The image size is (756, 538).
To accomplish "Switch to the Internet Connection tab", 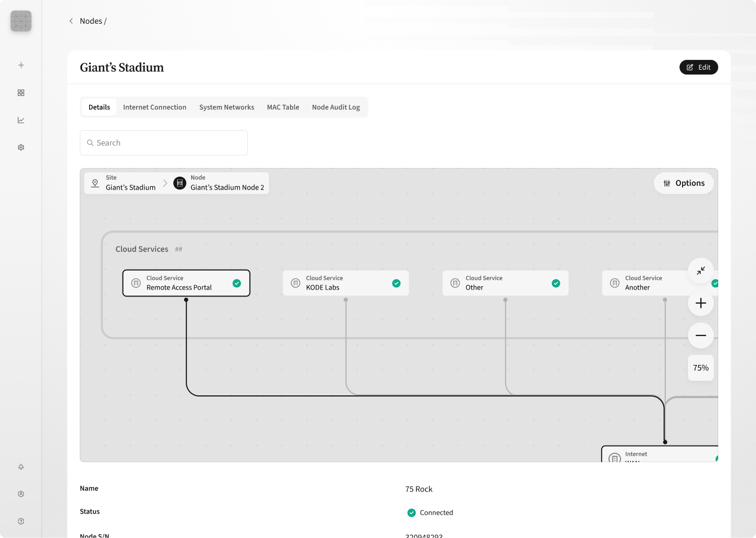I will (x=154, y=107).
